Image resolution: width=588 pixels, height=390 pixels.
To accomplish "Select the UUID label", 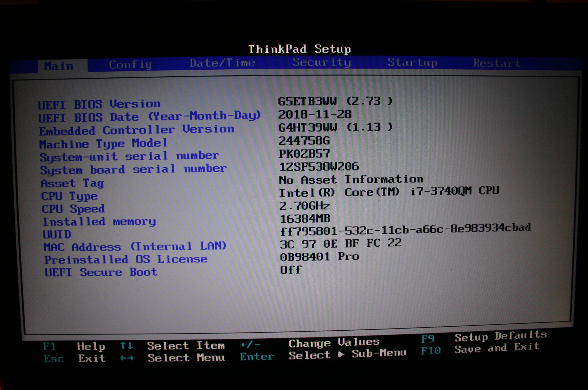I will pyautogui.click(x=57, y=235).
